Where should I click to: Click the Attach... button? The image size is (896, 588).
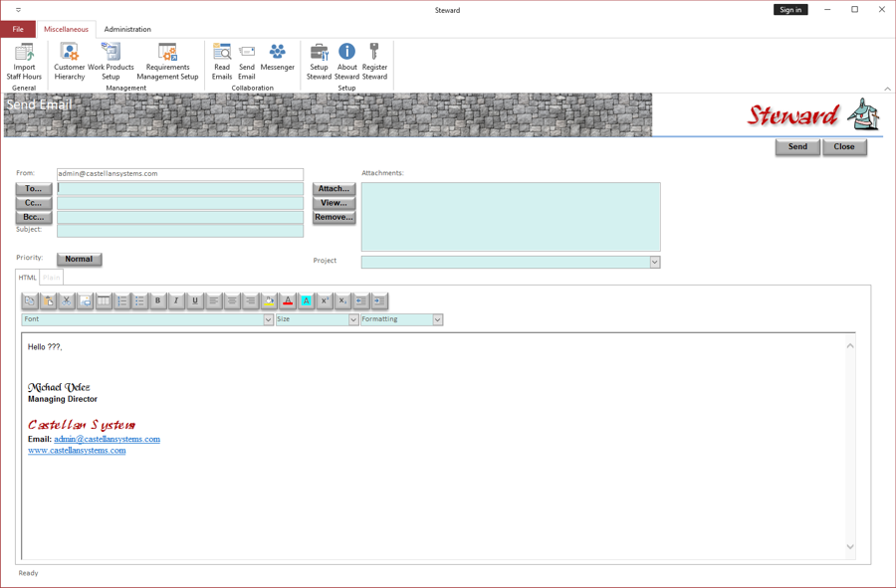334,188
